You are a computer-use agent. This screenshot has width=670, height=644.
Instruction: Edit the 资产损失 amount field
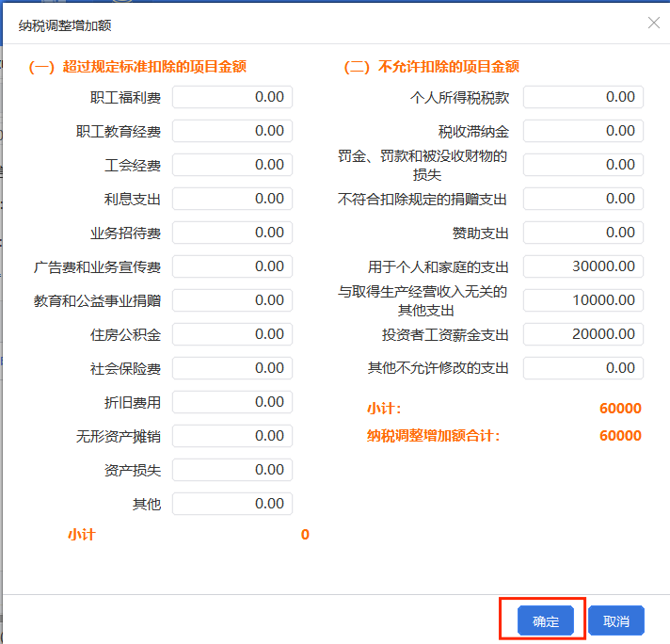point(232,470)
